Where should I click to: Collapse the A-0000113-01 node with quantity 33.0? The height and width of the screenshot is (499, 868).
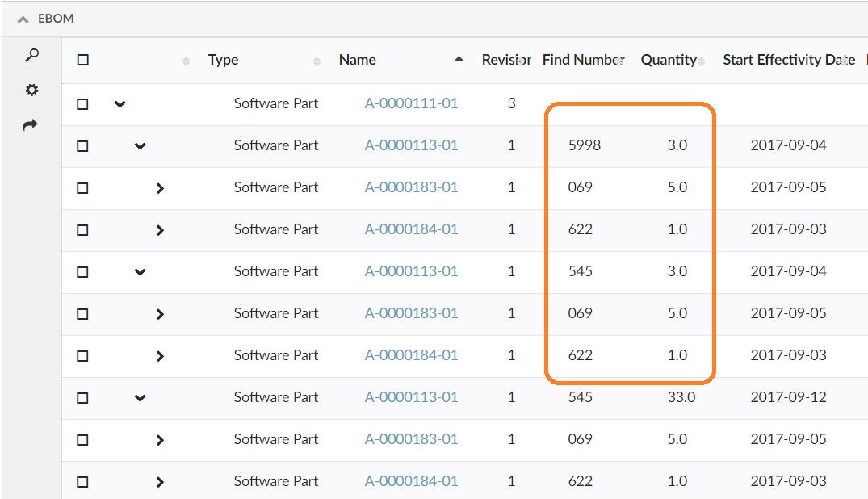[x=140, y=398]
